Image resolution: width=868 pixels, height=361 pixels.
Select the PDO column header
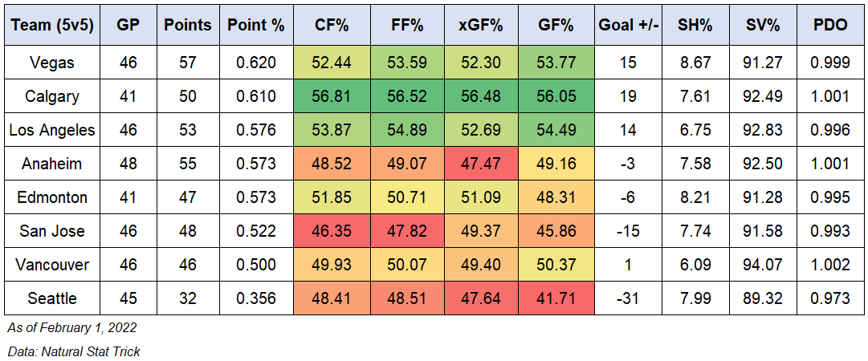829,25
